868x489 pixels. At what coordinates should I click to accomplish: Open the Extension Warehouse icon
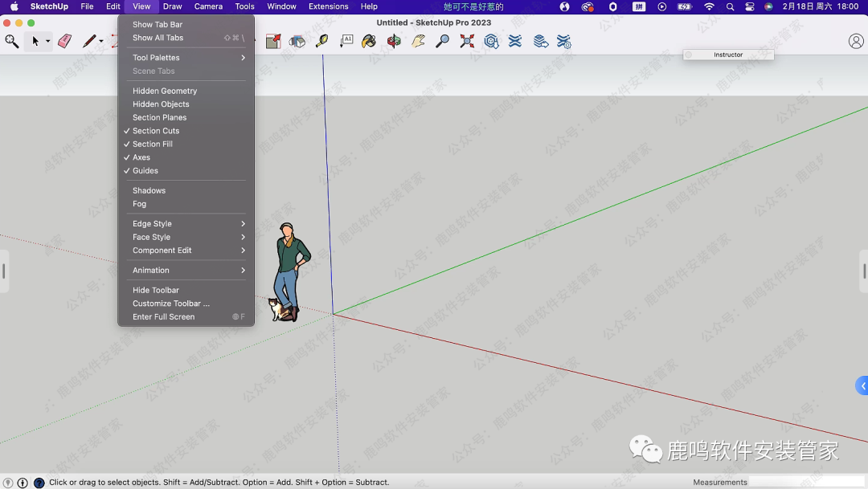coord(515,41)
